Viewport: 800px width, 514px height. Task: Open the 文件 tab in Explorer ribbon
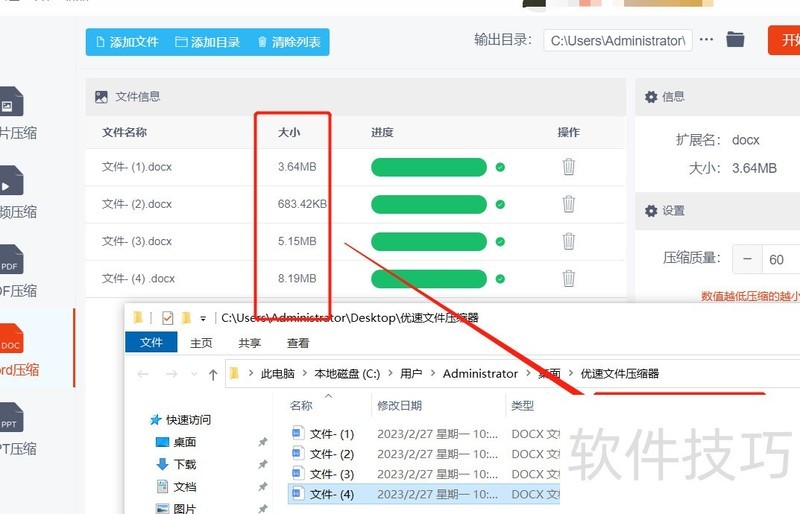tap(151, 343)
